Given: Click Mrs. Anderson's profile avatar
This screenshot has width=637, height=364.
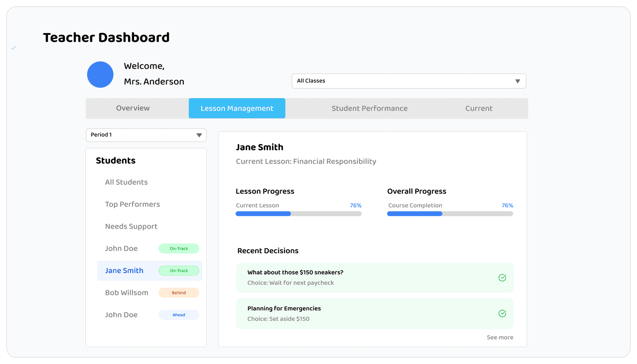Looking at the screenshot, I should tap(100, 75).
